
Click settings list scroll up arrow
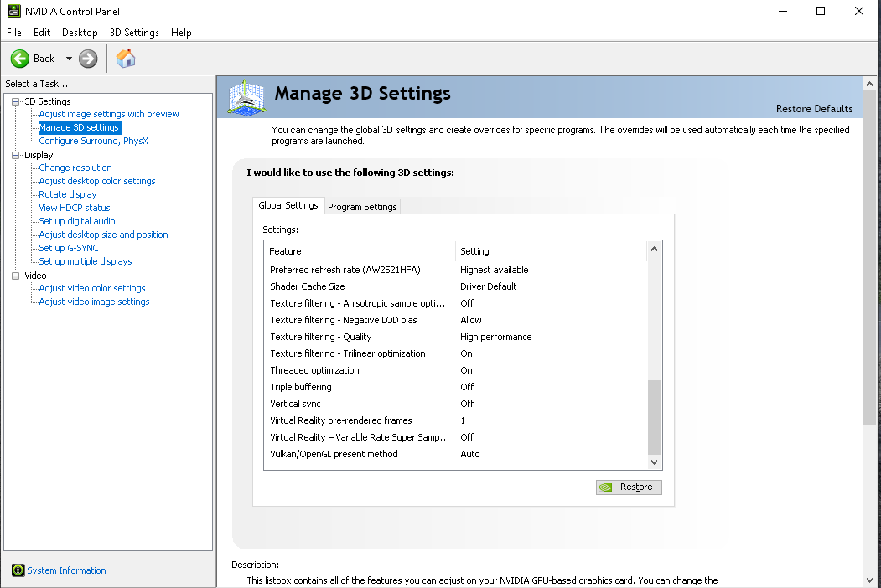click(654, 249)
